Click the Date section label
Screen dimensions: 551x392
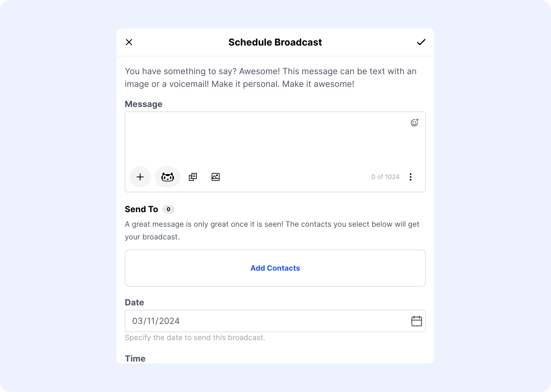coord(134,302)
